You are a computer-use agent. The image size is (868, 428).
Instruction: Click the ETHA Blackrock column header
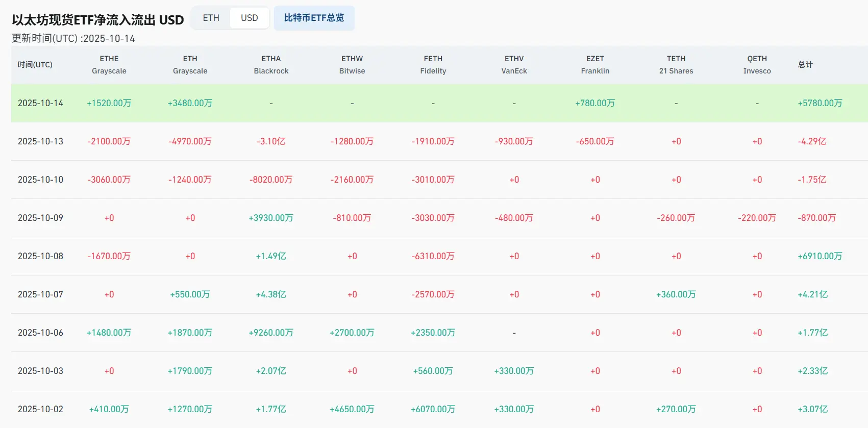coord(271,65)
